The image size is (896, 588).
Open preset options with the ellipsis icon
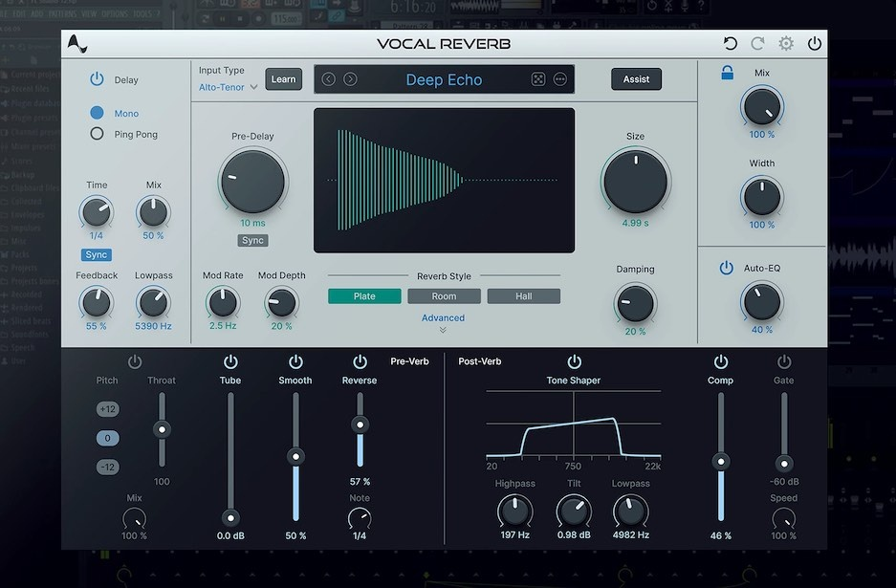click(x=558, y=78)
